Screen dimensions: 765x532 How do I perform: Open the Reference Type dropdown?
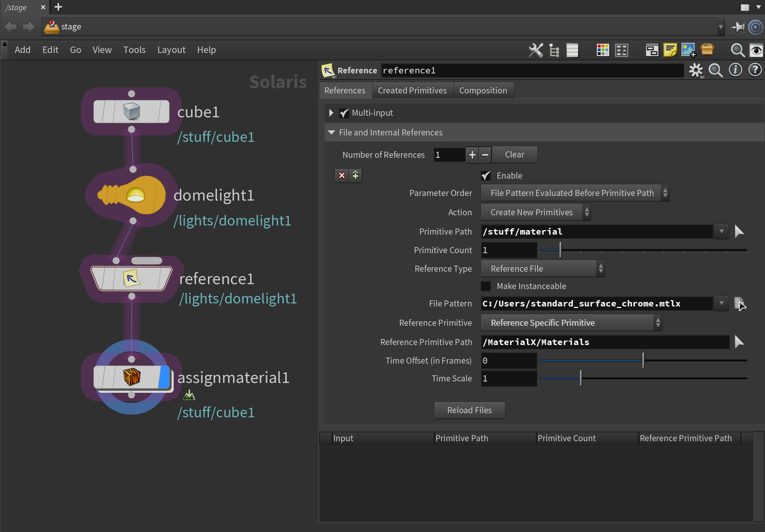pyautogui.click(x=543, y=269)
